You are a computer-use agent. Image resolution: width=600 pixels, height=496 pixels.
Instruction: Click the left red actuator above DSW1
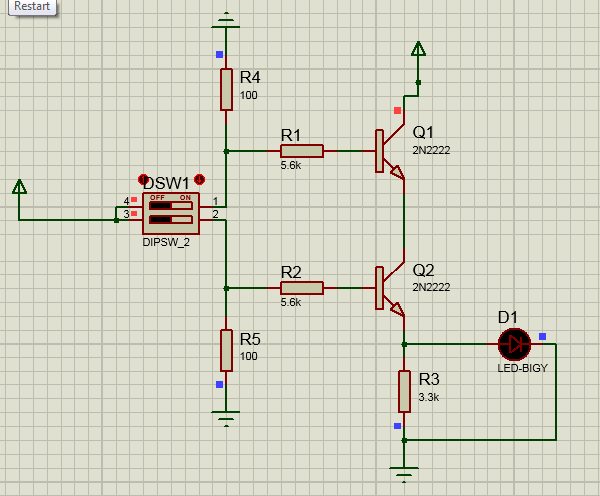[x=143, y=179]
